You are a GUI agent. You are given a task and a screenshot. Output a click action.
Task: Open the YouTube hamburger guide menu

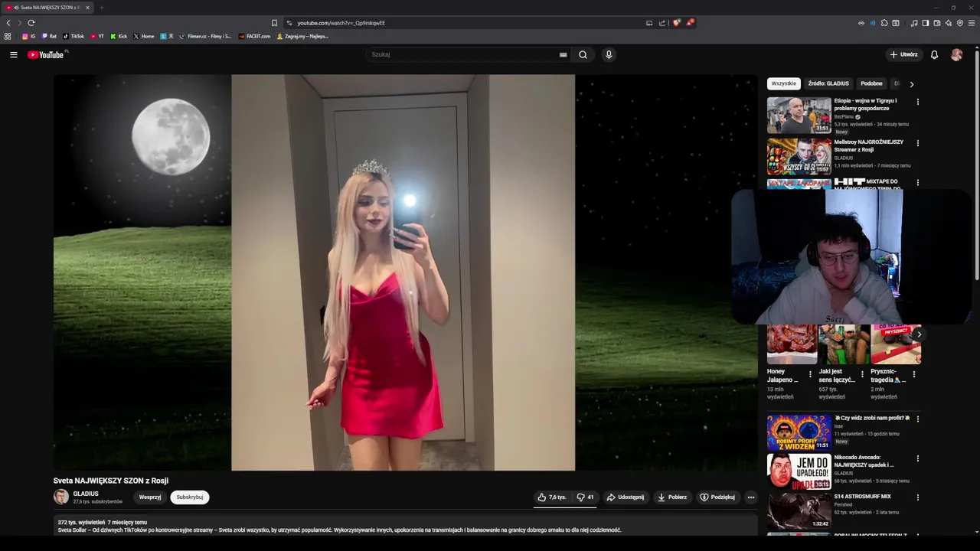tap(13, 54)
